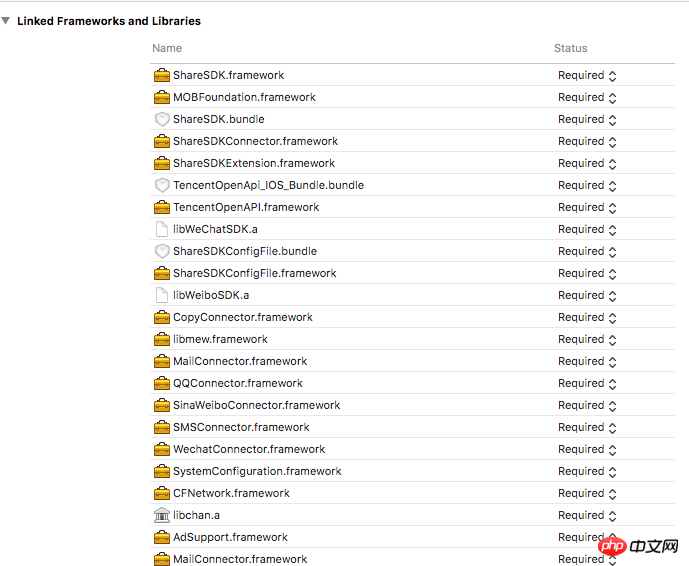Select the ShareSDKConfigFile.framework name
This screenshot has height=566, width=689.
pos(255,273)
